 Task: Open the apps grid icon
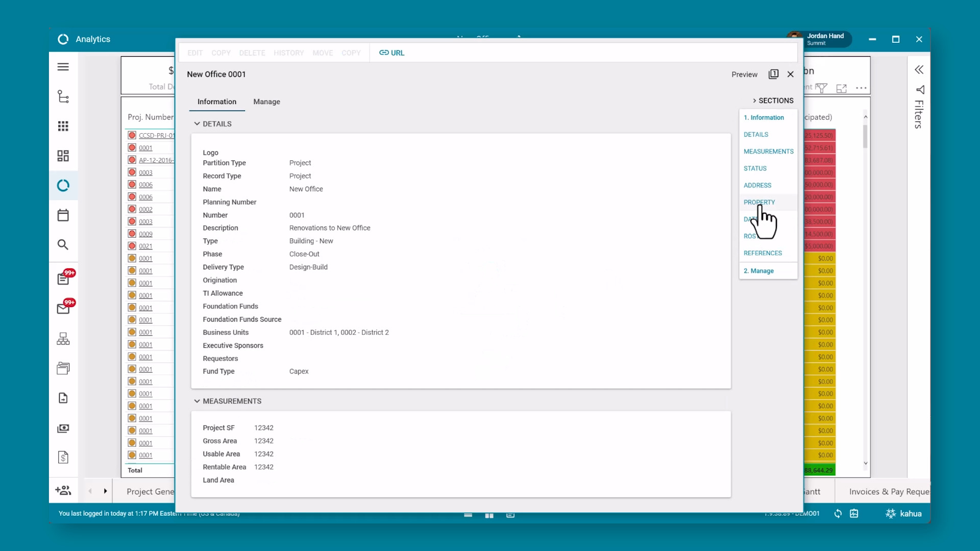click(x=63, y=126)
